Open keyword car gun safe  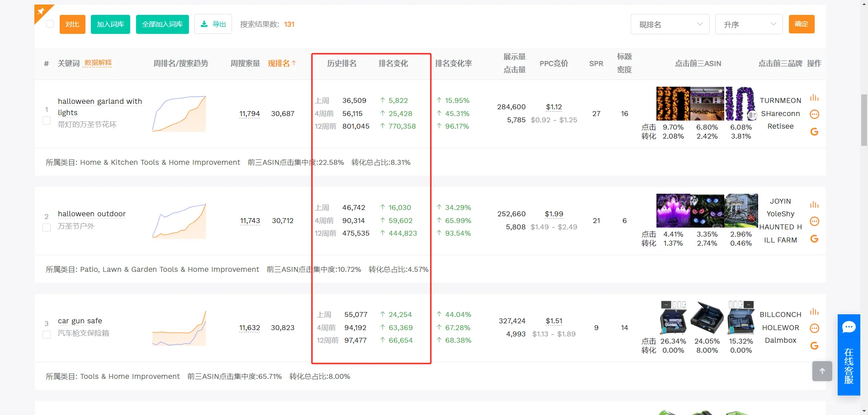coord(80,321)
